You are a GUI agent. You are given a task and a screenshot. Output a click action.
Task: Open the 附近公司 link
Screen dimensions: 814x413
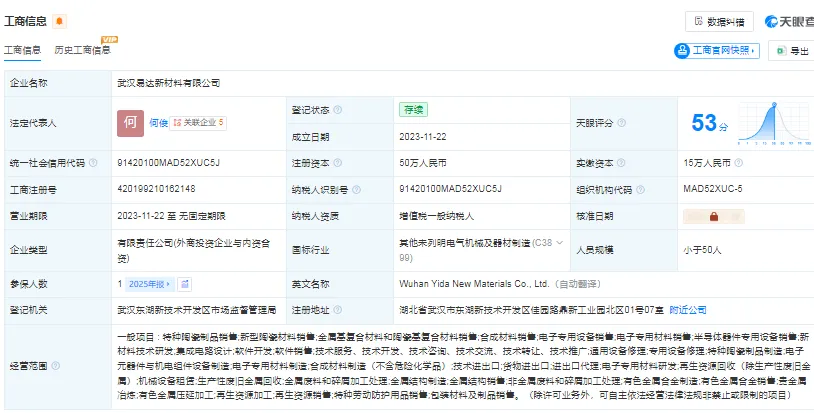688,310
